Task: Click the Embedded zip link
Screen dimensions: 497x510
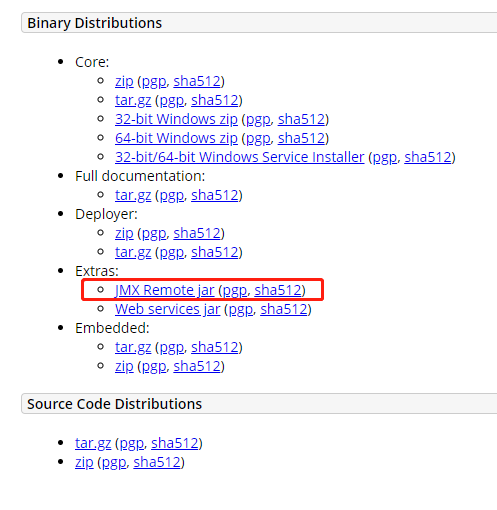Action: point(124,366)
